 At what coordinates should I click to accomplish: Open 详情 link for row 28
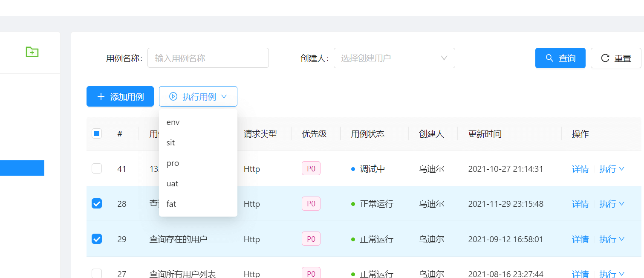[580, 204]
